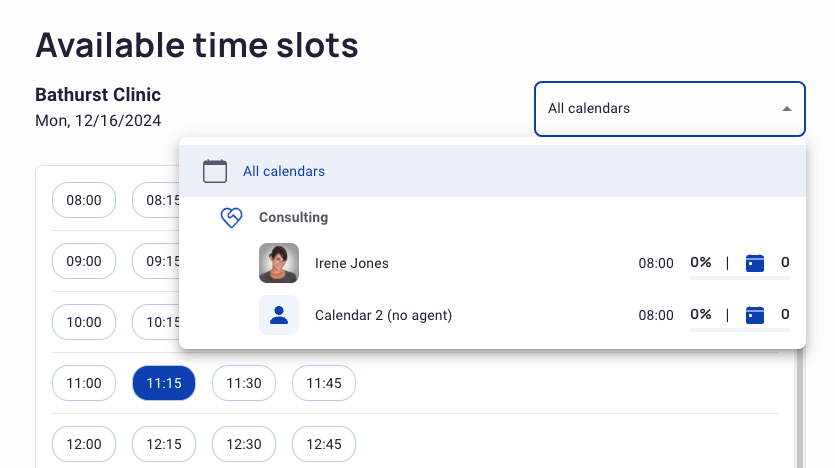Click the Calendar 2 person avatar icon
Image resolution: width=835 pixels, height=468 pixels.
279,315
